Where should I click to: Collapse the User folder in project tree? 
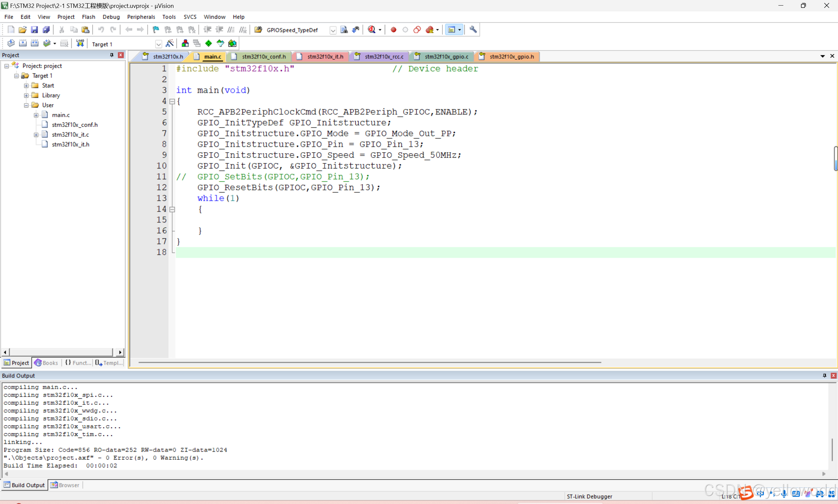(26, 105)
